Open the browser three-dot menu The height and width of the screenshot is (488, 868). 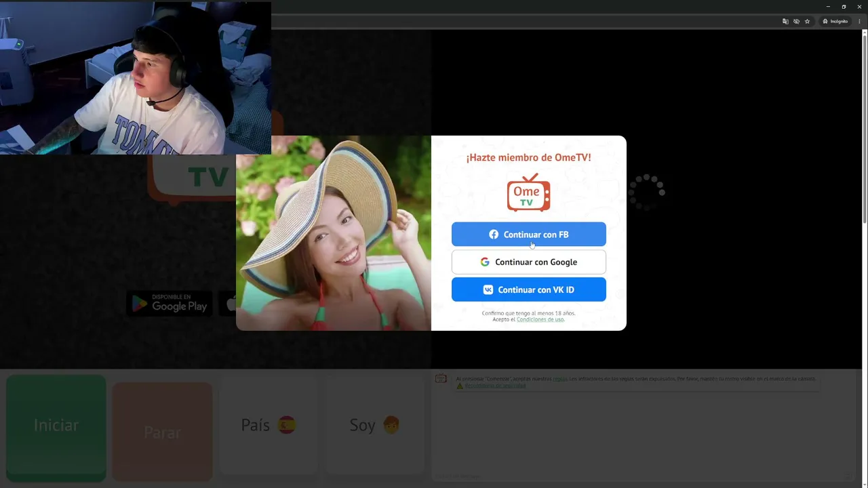(859, 22)
